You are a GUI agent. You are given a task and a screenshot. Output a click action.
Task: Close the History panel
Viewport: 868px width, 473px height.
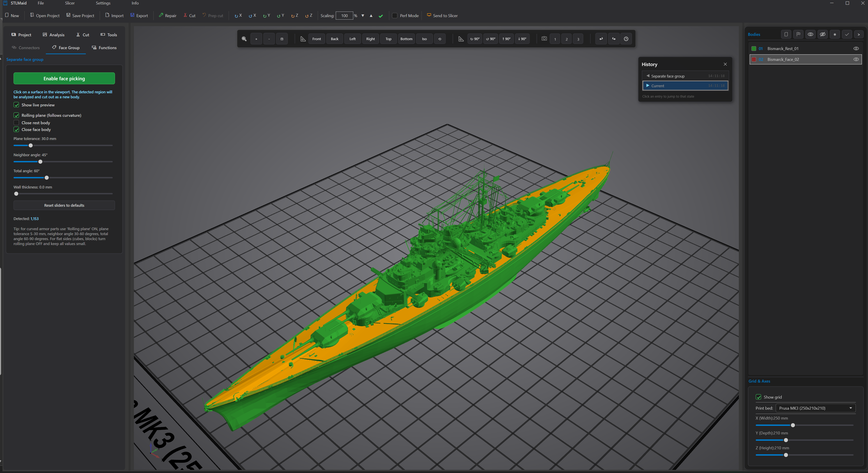[x=725, y=64]
